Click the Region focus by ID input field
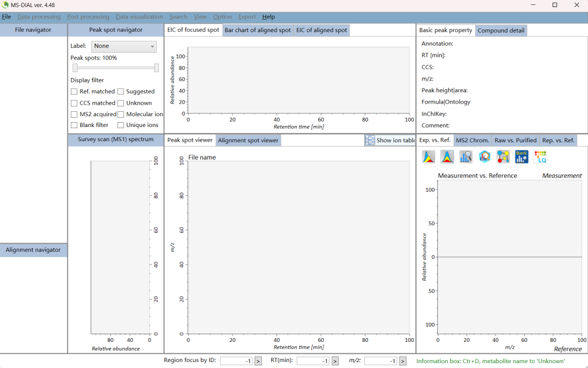The width and height of the screenshot is (588, 368). tap(236, 361)
